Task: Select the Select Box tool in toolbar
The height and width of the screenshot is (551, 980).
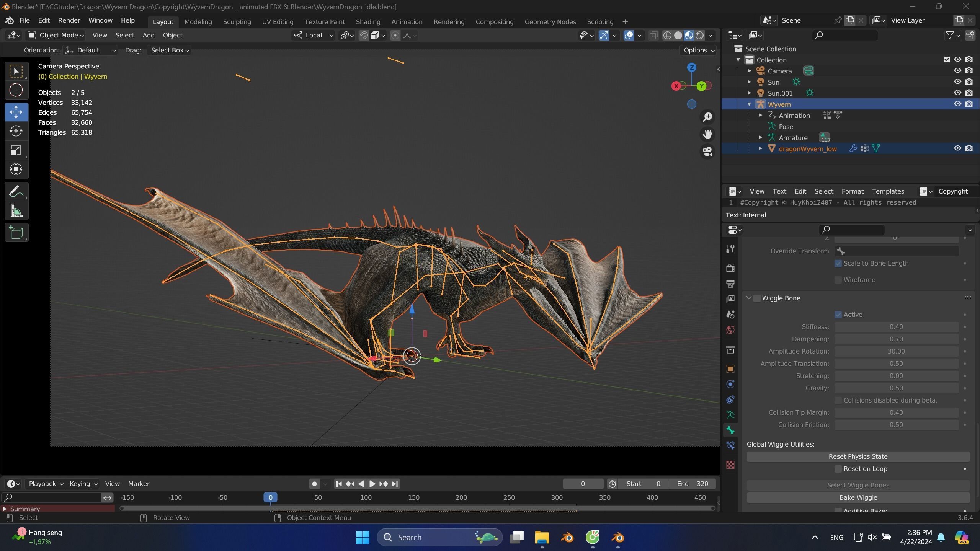Action: pos(16,72)
